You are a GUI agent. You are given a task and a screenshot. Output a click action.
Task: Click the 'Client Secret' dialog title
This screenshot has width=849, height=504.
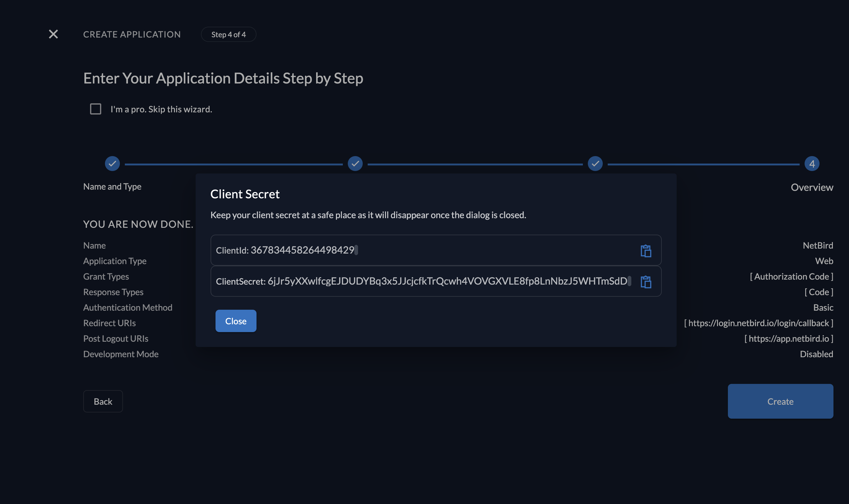[x=245, y=194]
